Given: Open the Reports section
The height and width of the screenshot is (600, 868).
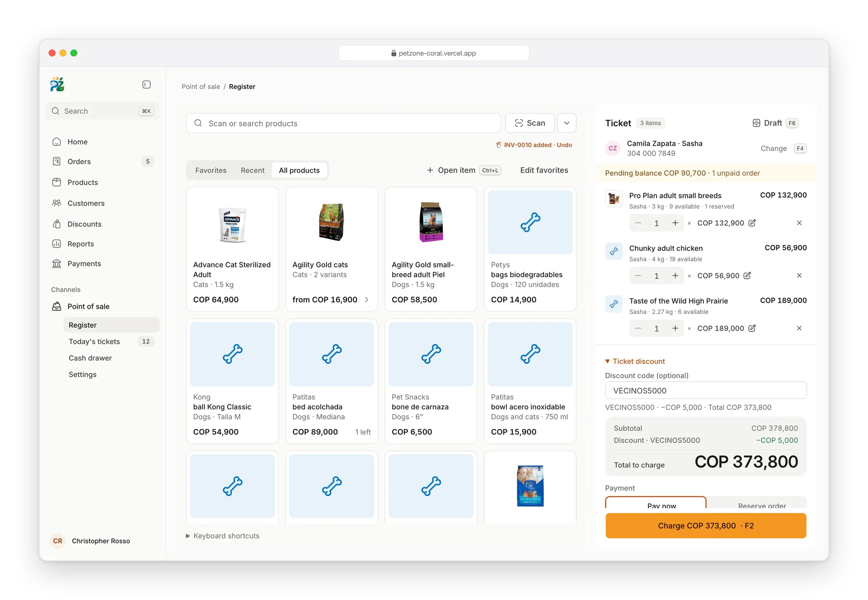Looking at the screenshot, I should click(102, 244).
